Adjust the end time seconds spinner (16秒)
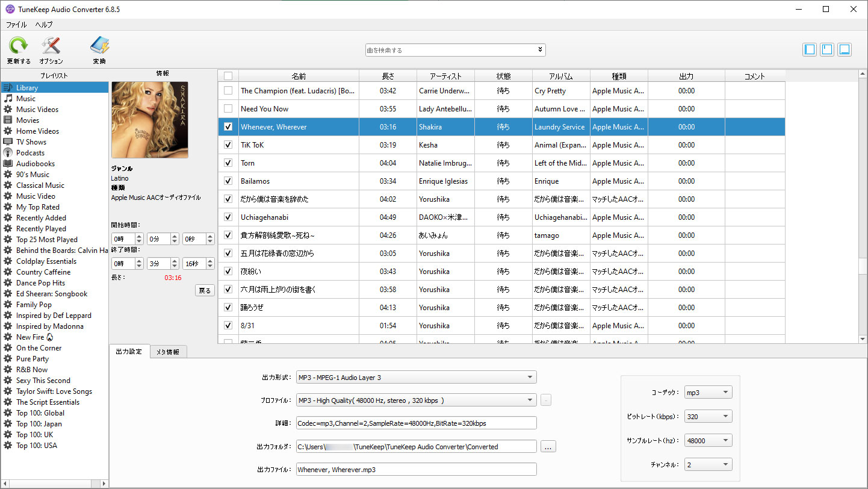Image resolution: width=868 pixels, height=489 pixels. point(210,263)
